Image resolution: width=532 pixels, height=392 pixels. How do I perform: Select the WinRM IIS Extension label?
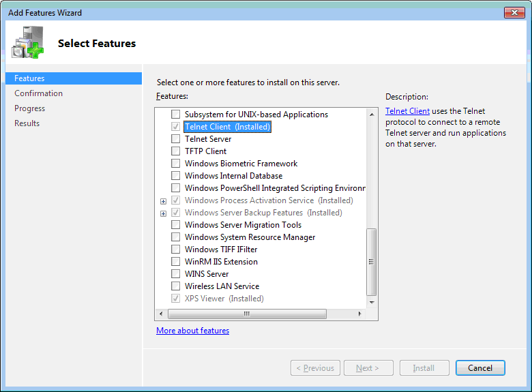click(x=221, y=261)
